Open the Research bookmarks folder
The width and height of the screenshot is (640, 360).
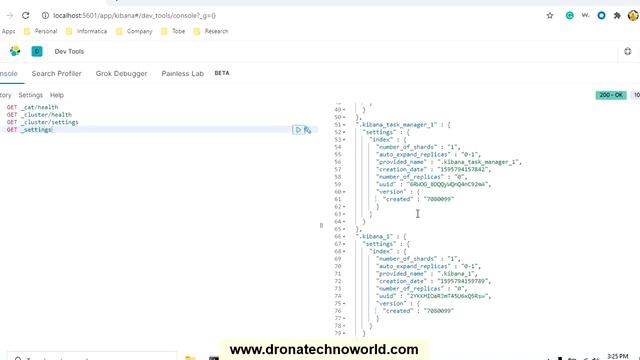[x=211, y=31]
